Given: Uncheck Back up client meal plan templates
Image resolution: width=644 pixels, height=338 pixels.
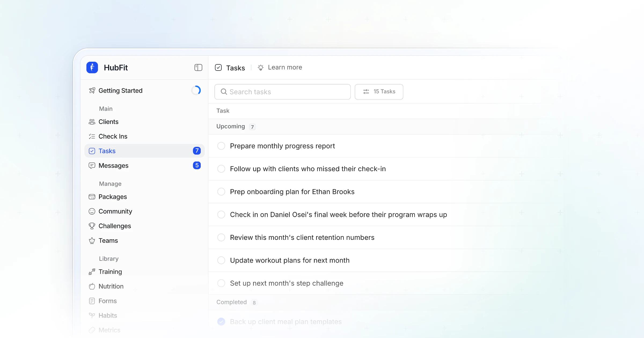Looking at the screenshot, I should [x=221, y=322].
